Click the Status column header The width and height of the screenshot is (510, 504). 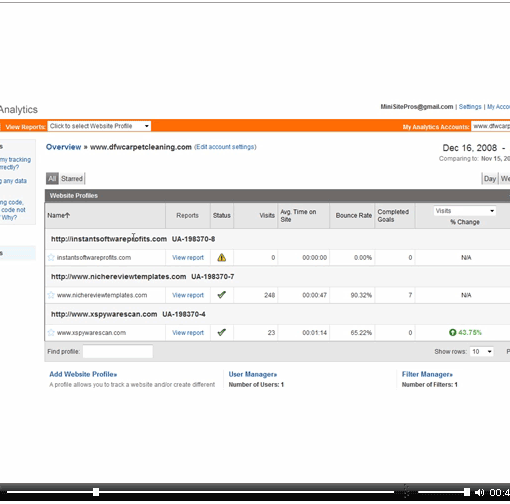pyautogui.click(x=222, y=216)
